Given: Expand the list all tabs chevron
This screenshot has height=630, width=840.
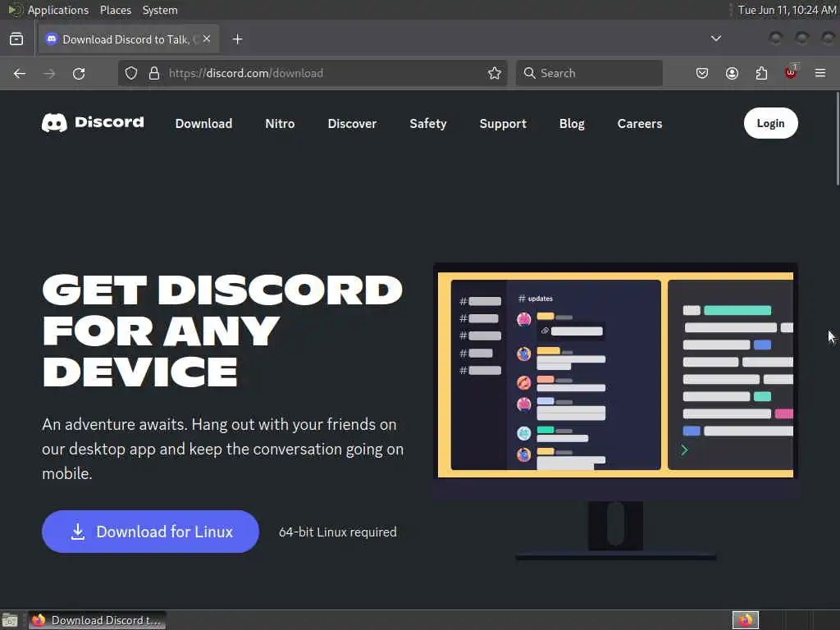Looking at the screenshot, I should [x=715, y=39].
